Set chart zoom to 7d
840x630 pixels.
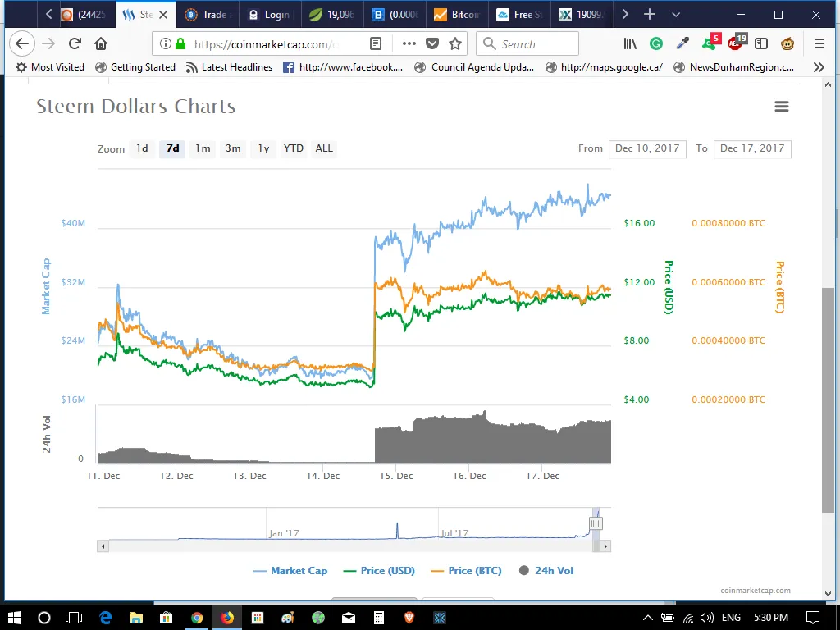click(x=172, y=148)
